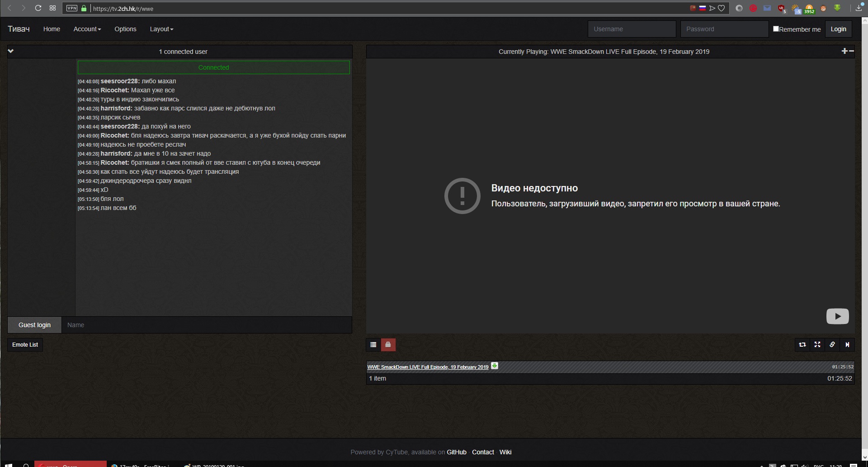Click the chat message 'туры в индию закончились'
The height and width of the screenshot is (467, 868).
tap(140, 99)
